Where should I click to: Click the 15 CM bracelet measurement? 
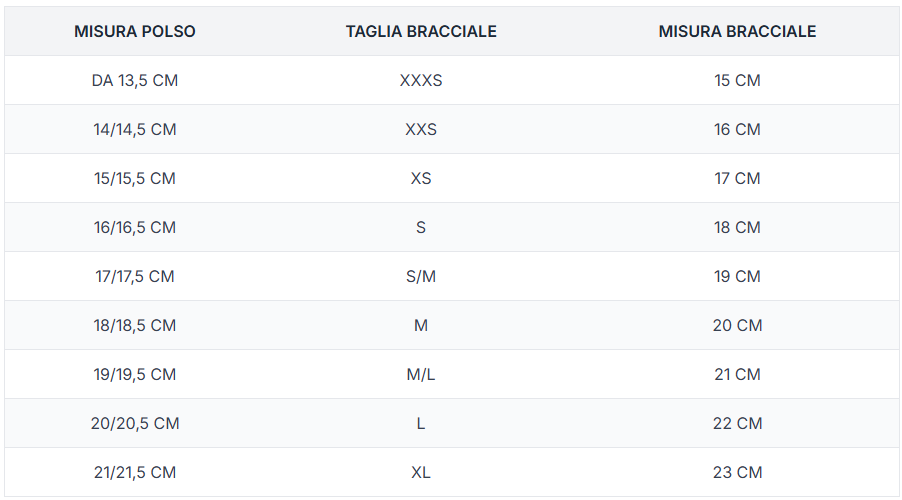coord(737,80)
